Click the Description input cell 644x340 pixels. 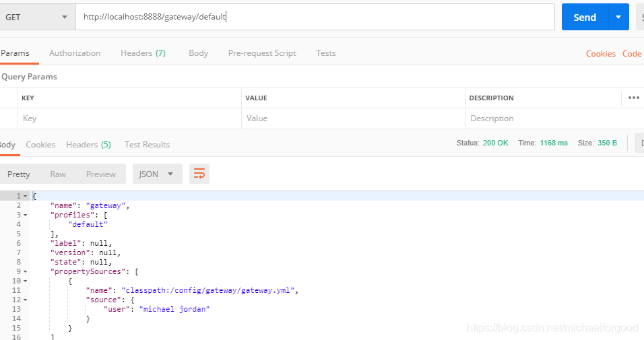[x=554, y=118]
